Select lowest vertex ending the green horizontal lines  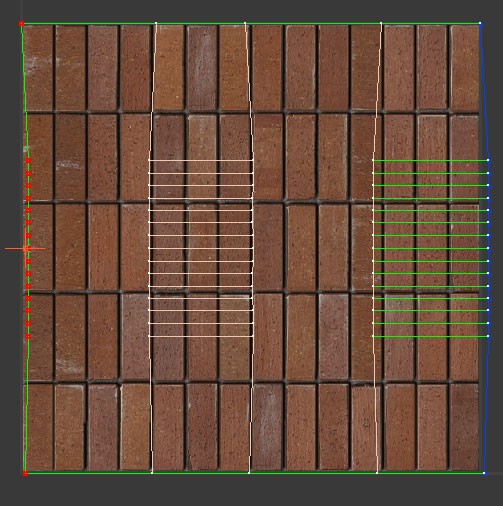click(488, 336)
